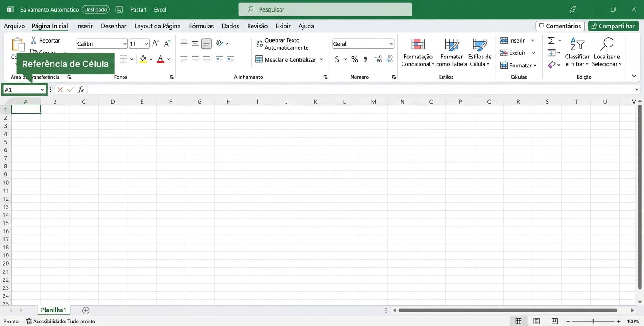
Task: Click the pen icon in the title bar
Action: pyautogui.click(x=573, y=9)
